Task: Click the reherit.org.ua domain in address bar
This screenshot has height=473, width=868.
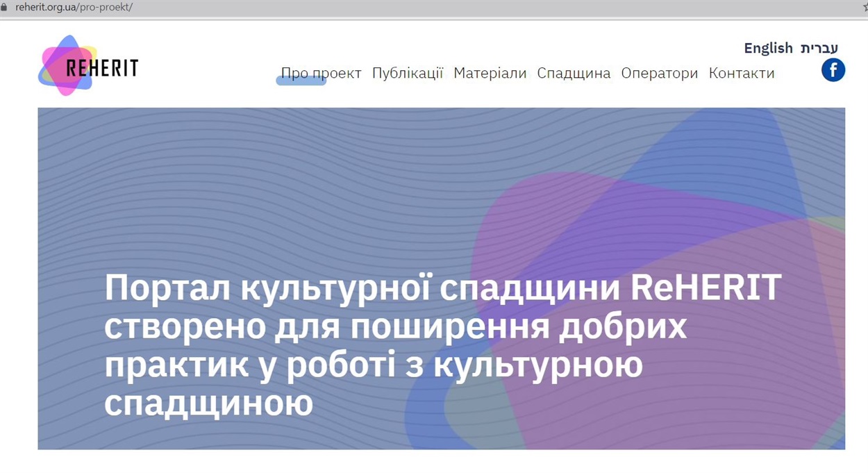Action: [x=47, y=7]
